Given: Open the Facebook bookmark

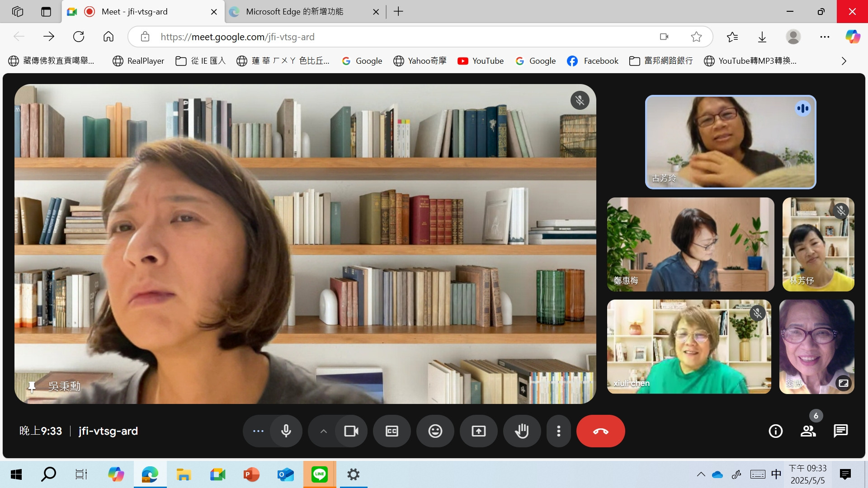Looking at the screenshot, I should pyautogui.click(x=592, y=61).
